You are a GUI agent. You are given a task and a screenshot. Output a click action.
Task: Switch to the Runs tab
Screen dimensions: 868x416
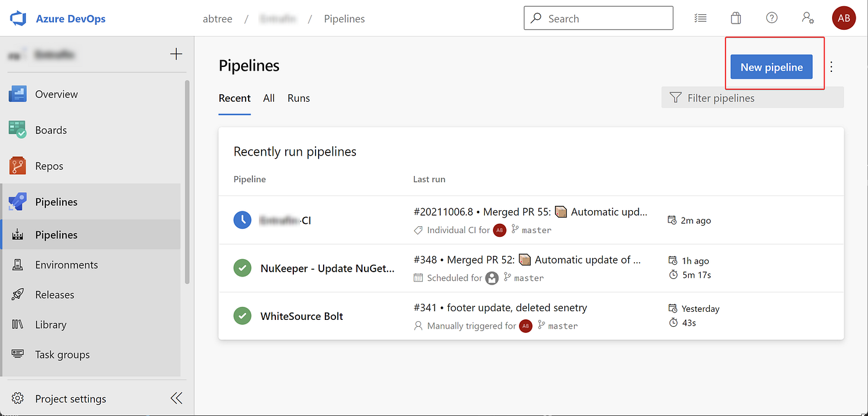click(298, 98)
